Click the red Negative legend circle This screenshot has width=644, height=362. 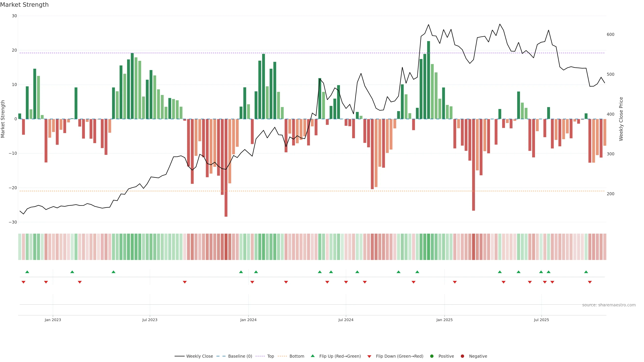(462, 356)
